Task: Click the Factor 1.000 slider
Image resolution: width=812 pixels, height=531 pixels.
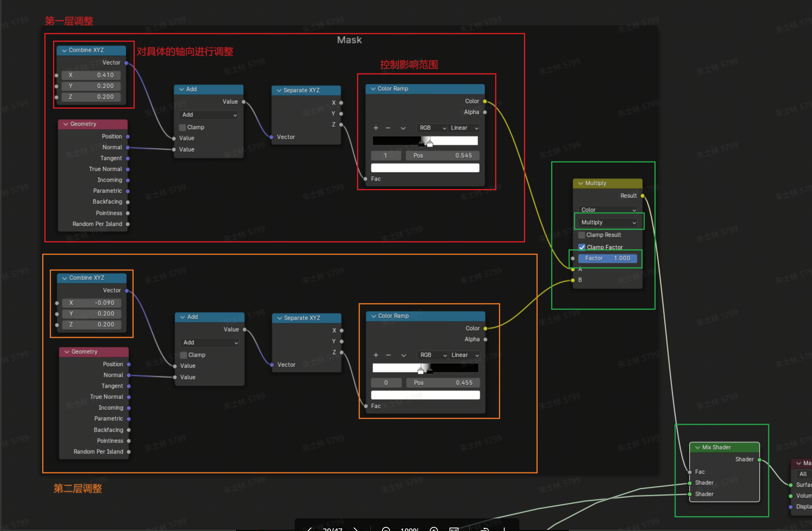Action: coord(608,258)
